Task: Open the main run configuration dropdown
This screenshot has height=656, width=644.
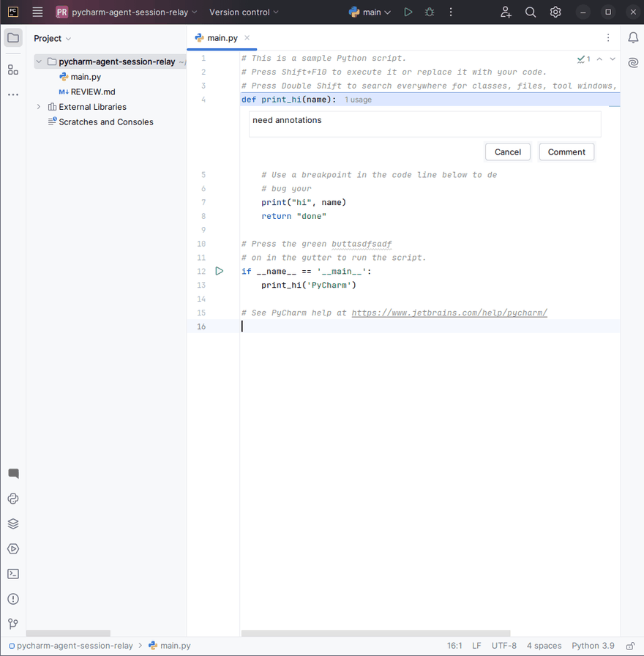Action: [x=370, y=12]
